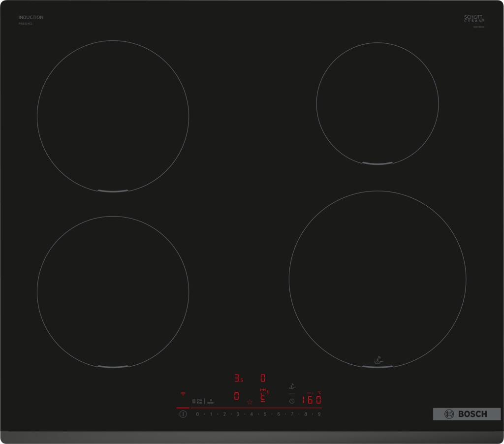The width and height of the screenshot is (504, 444).
Task: Tap power level 0 on the scale
Action: pyautogui.click(x=197, y=414)
